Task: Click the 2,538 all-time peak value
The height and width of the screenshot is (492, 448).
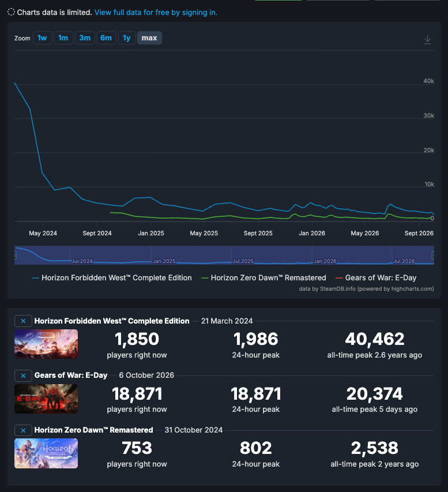Action: click(375, 448)
